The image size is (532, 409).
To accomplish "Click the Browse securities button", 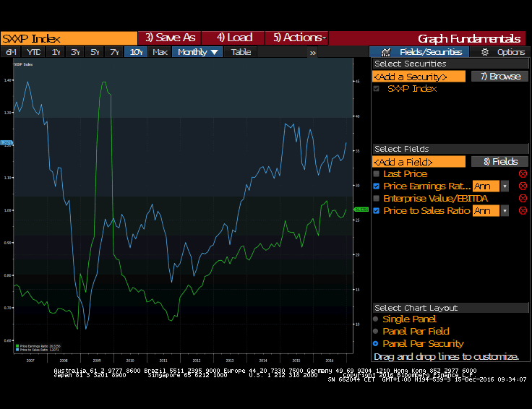I will click(x=500, y=77).
